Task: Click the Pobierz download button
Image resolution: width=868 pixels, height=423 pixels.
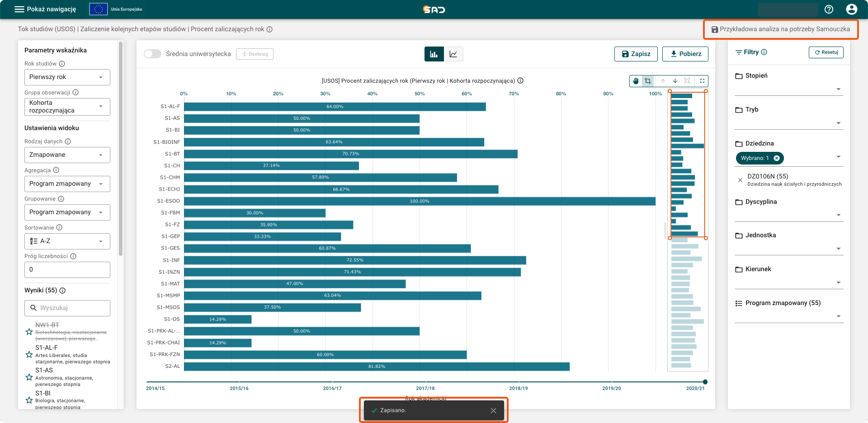Action: tap(685, 54)
